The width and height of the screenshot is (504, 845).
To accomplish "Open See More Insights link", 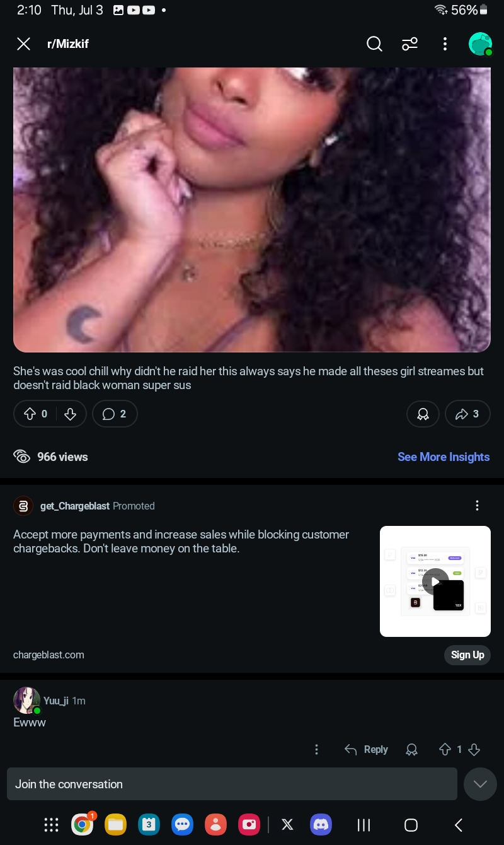I will (x=444, y=457).
